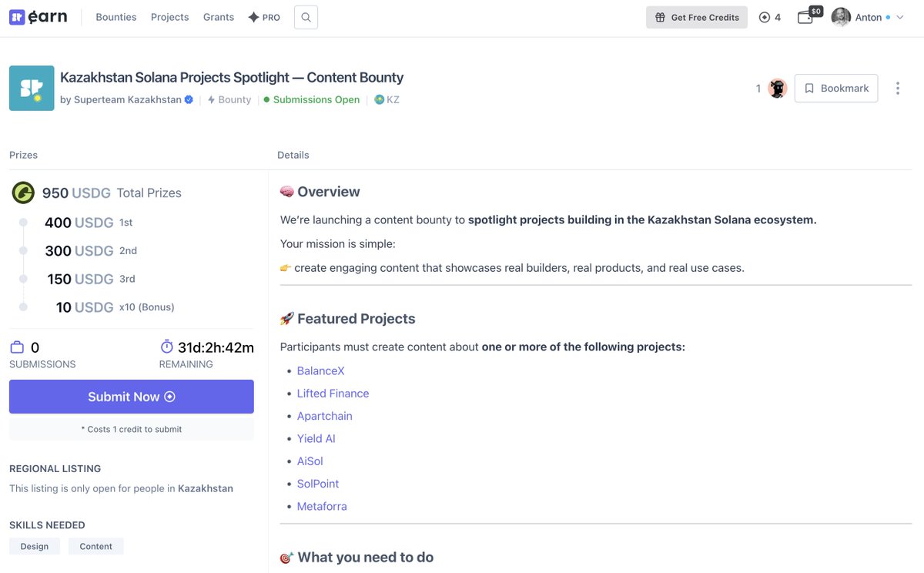Open the Bounties navigation item
The height and width of the screenshot is (573, 924).
116,17
